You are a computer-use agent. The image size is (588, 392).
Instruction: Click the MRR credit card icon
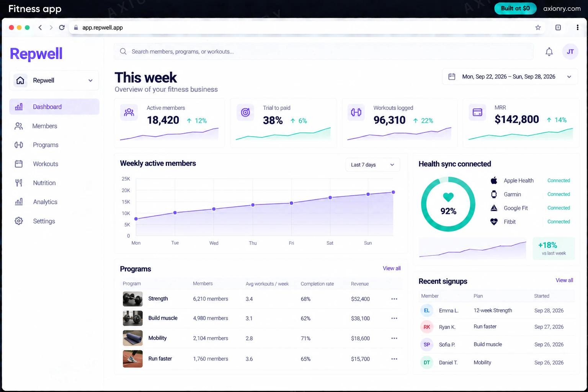477,112
